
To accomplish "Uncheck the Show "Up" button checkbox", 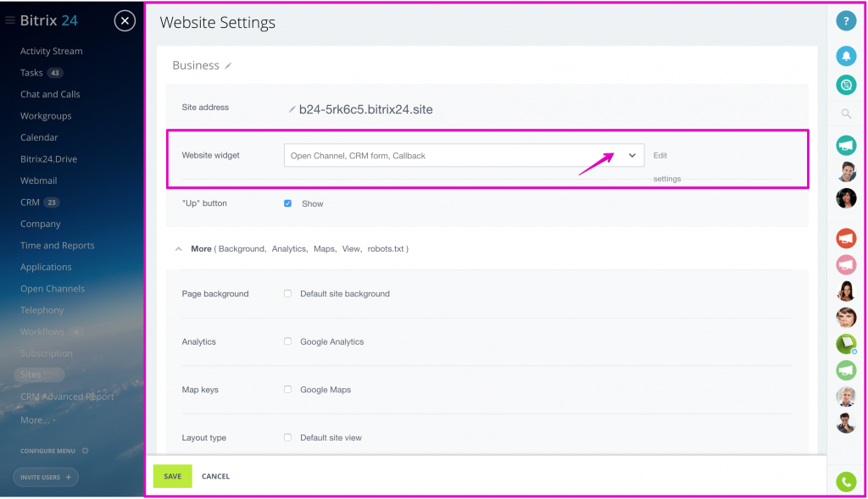I will [288, 203].
